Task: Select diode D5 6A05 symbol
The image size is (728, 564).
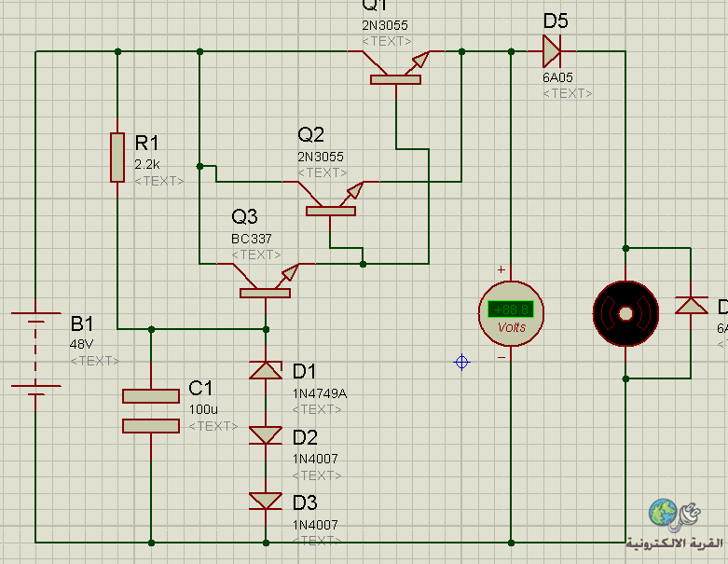Action: tap(552, 51)
